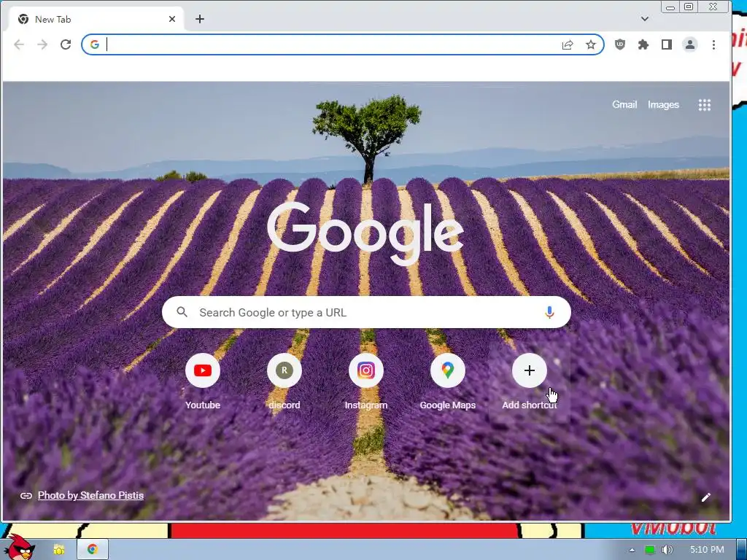The height and width of the screenshot is (560, 747).
Task: Click the magnifier in the search box
Action: pos(182,312)
